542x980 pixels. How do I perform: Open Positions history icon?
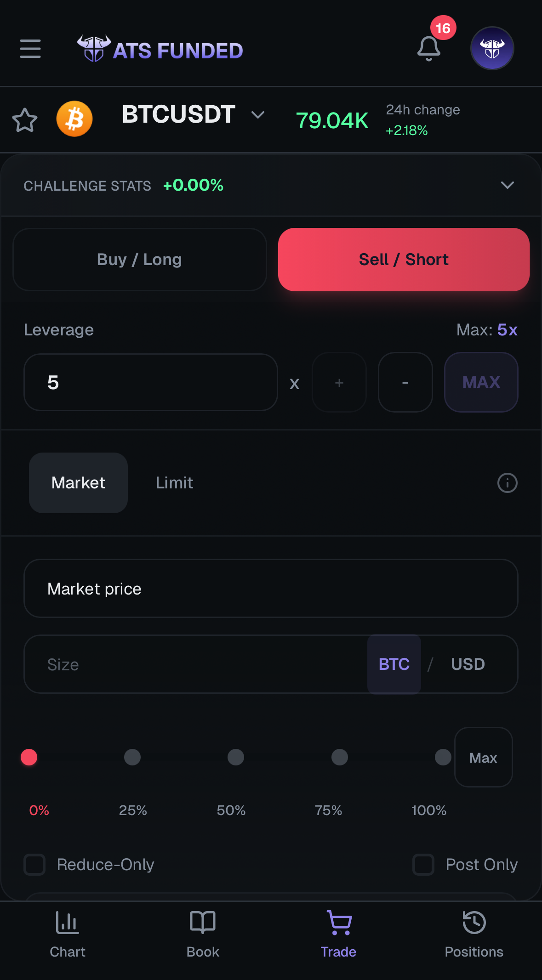(474, 923)
